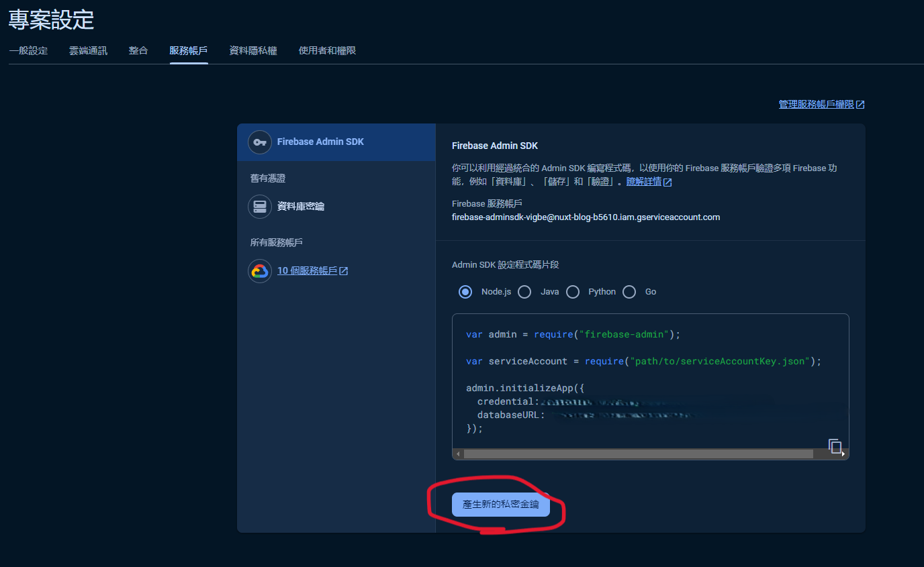Select Firebase Admin SDK in the sidebar
924x567 pixels.
(336, 142)
